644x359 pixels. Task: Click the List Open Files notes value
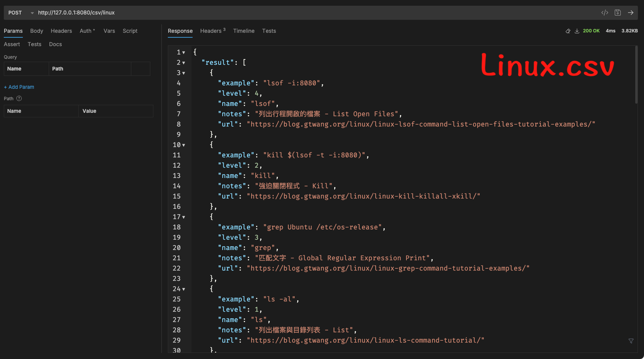tap(327, 114)
